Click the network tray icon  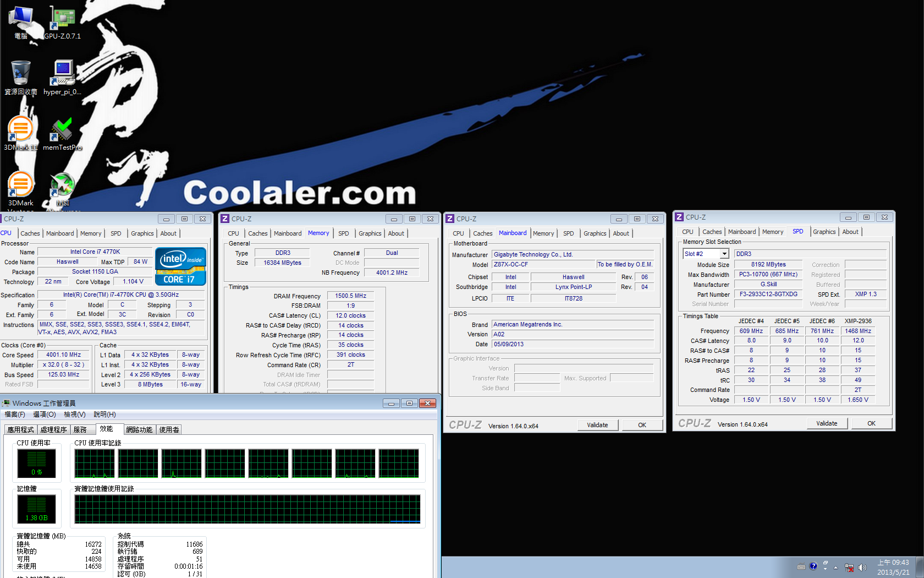849,567
